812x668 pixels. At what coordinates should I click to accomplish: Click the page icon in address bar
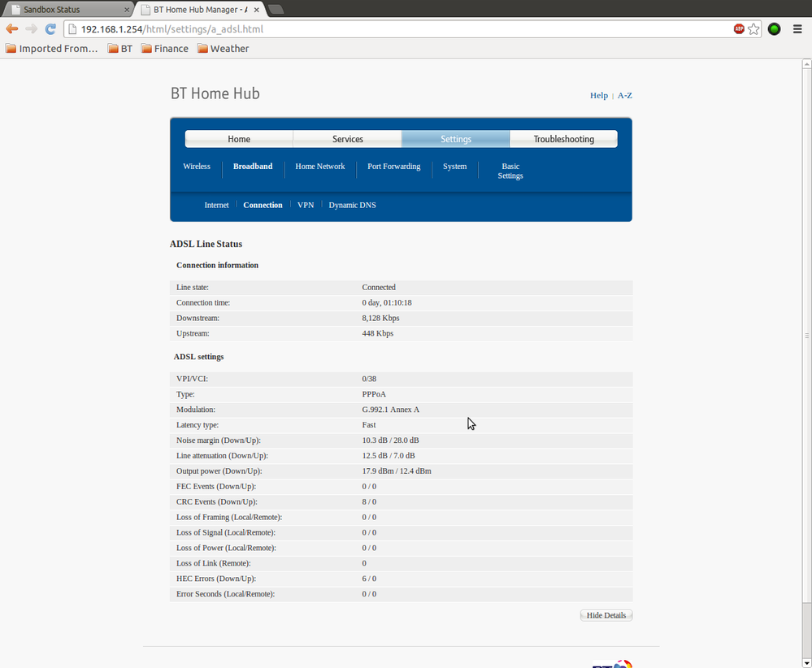[x=72, y=29]
